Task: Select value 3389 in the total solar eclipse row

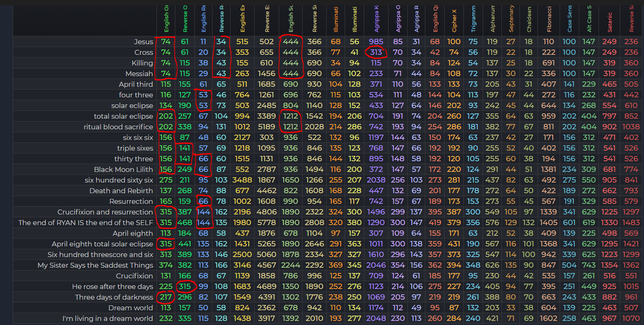Action: coord(267,116)
